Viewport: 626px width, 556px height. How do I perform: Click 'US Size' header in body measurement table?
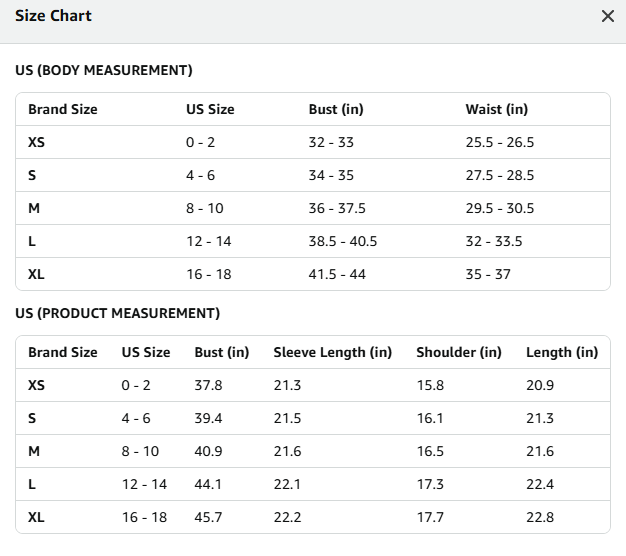click(x=210, y=109)
